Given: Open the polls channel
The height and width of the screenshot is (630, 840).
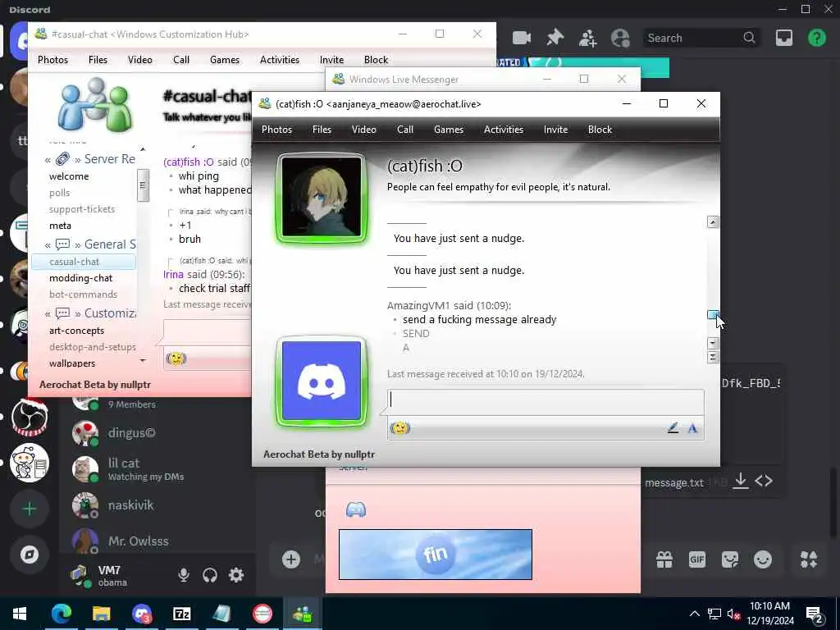Looking at the screenshot, I should coord(59,193).
